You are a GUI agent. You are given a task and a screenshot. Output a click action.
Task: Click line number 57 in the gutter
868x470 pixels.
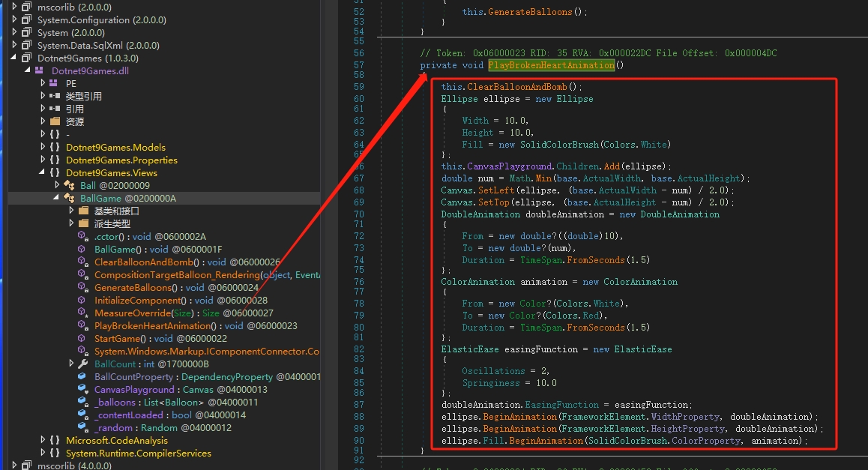tap(359, 65)
